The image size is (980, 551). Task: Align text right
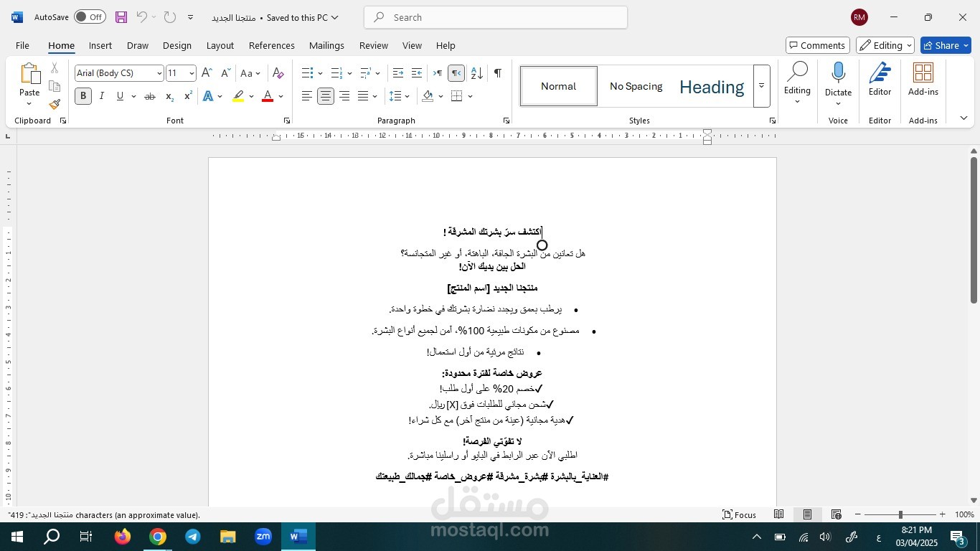[x=344, y=96]
